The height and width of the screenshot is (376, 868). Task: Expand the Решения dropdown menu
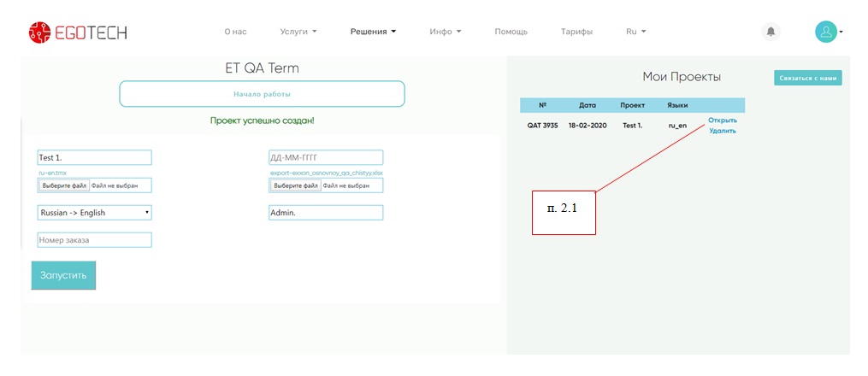point(373,32)
